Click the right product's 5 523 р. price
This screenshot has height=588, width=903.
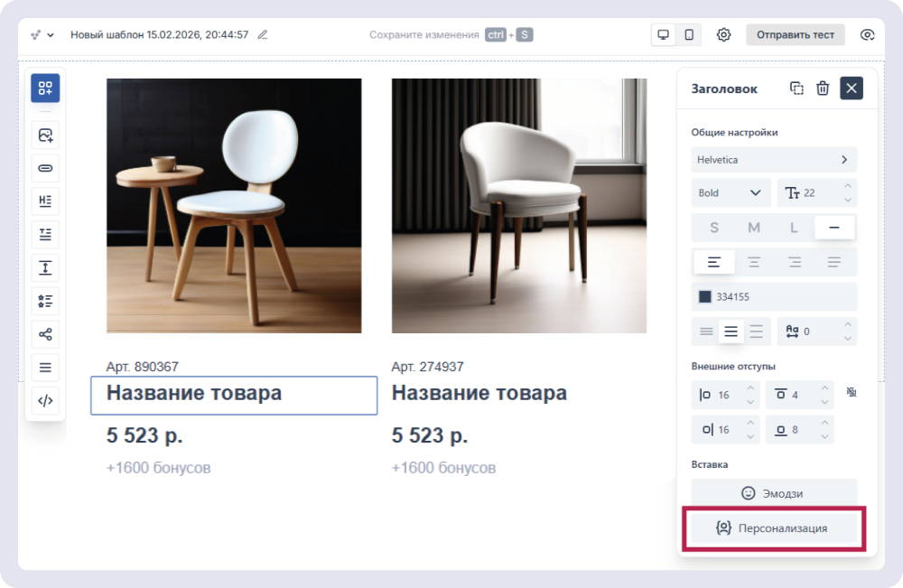point(430,435)
